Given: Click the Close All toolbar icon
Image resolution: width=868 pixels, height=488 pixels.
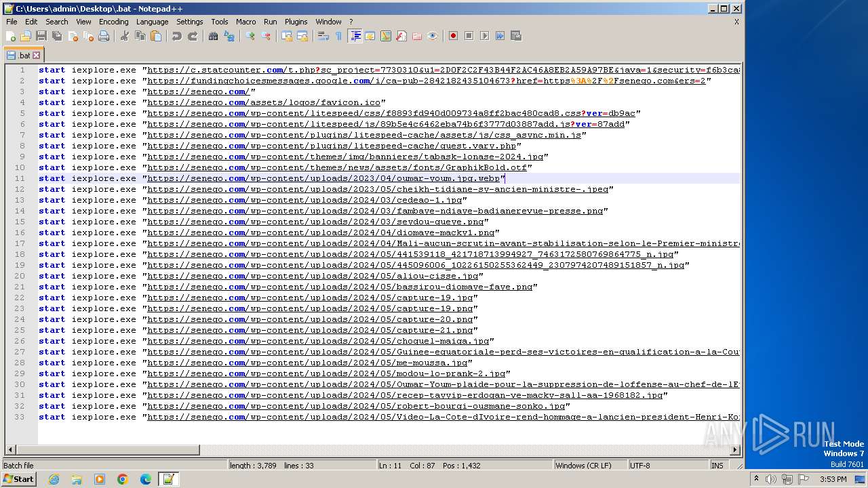Looking at the screenshot, I should tap(88, 36).
